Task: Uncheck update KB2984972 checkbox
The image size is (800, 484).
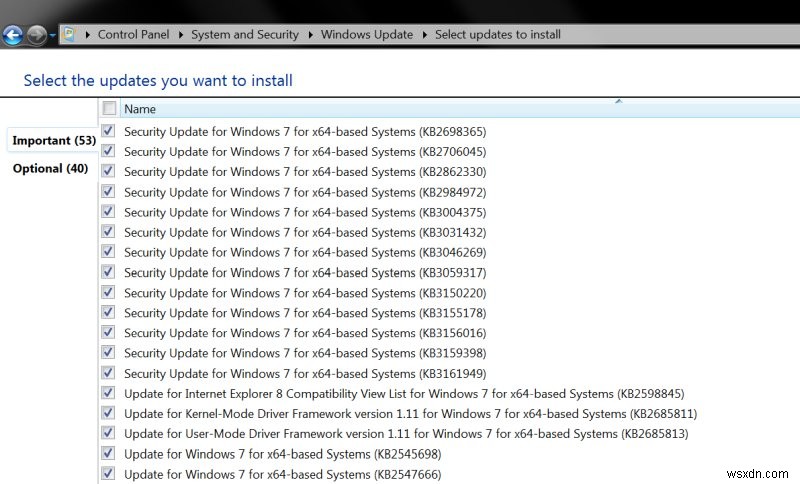Action: point(108,191)
